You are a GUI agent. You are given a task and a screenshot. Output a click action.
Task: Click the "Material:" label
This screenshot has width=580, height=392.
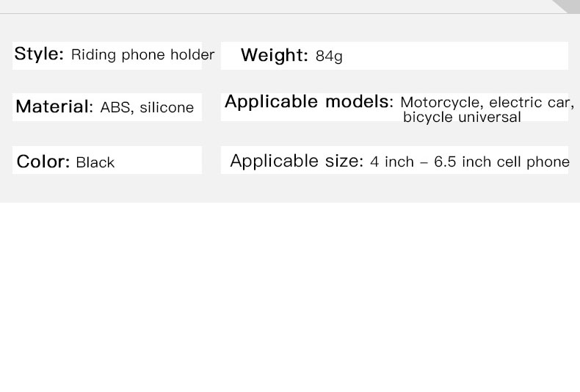[54, 107]
